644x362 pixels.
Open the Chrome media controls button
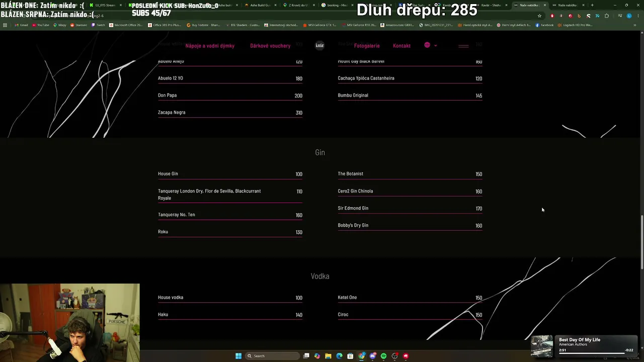[620, 16]
